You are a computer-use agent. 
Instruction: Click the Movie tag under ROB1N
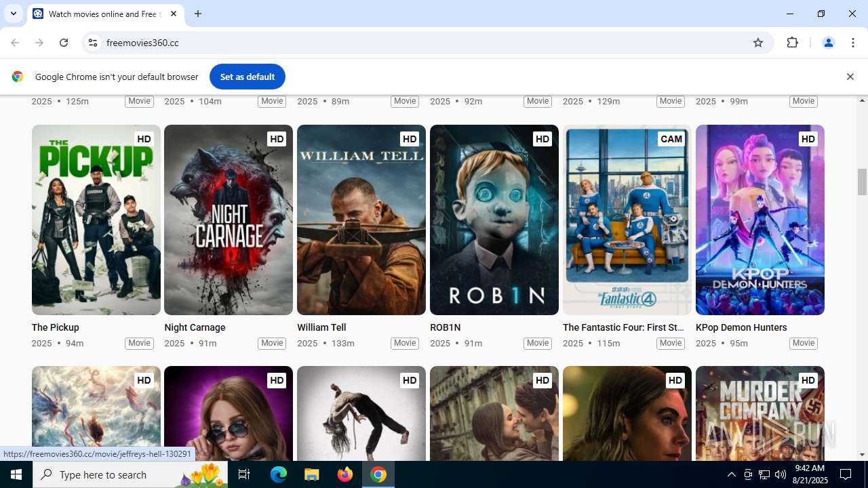point(538,343)
